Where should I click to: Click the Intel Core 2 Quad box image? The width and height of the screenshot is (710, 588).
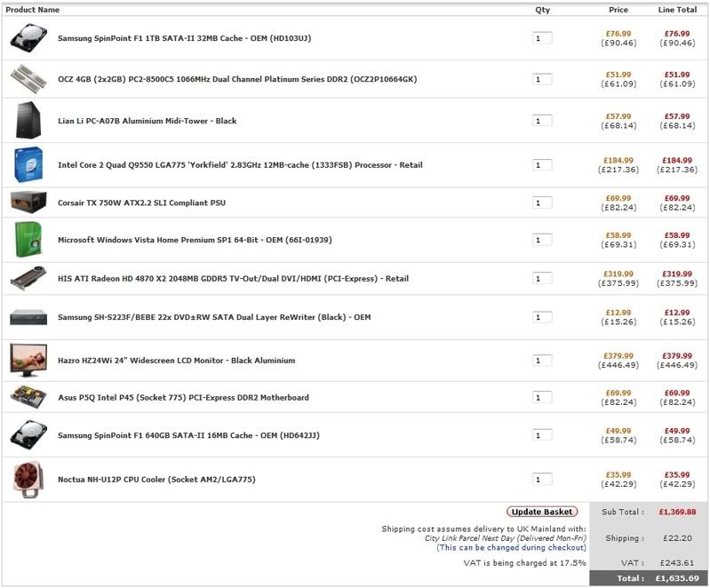28,165
